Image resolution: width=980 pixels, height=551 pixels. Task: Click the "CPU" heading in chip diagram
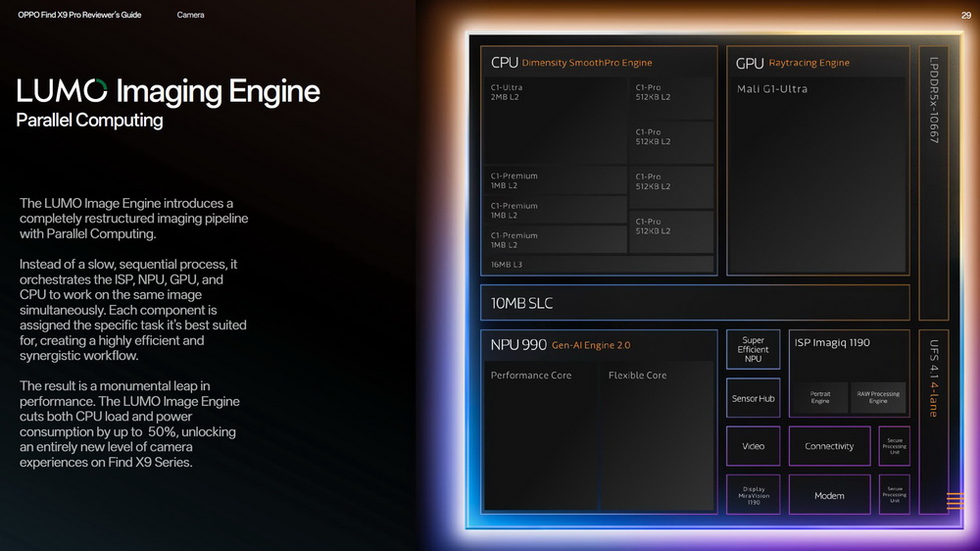pos(505,63)
